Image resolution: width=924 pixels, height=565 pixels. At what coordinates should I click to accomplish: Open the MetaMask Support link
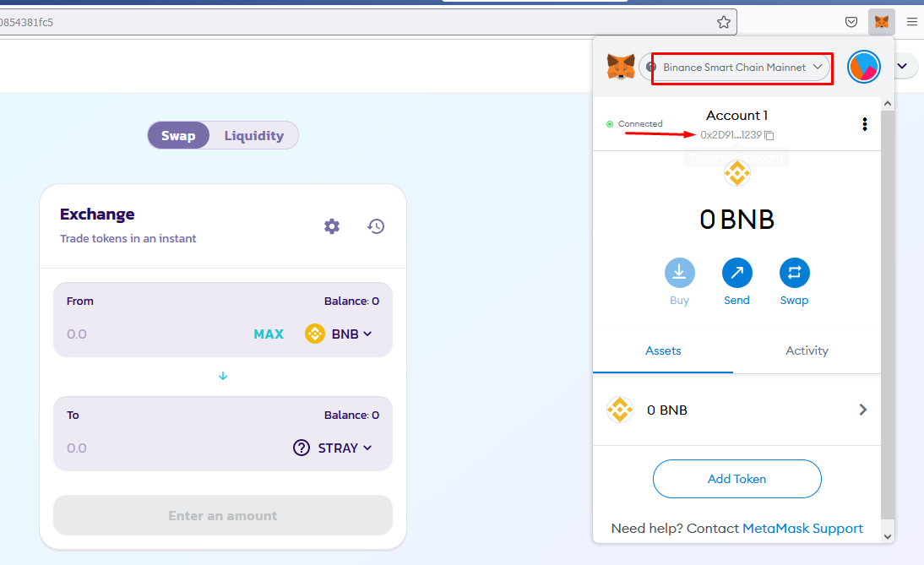click(x=802, y=529)
